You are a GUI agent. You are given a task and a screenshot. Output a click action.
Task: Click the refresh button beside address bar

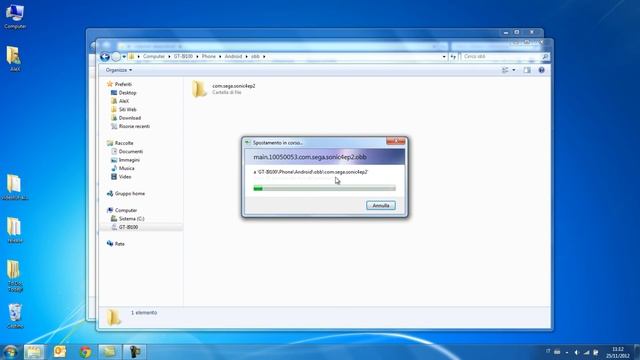(453, 57)
